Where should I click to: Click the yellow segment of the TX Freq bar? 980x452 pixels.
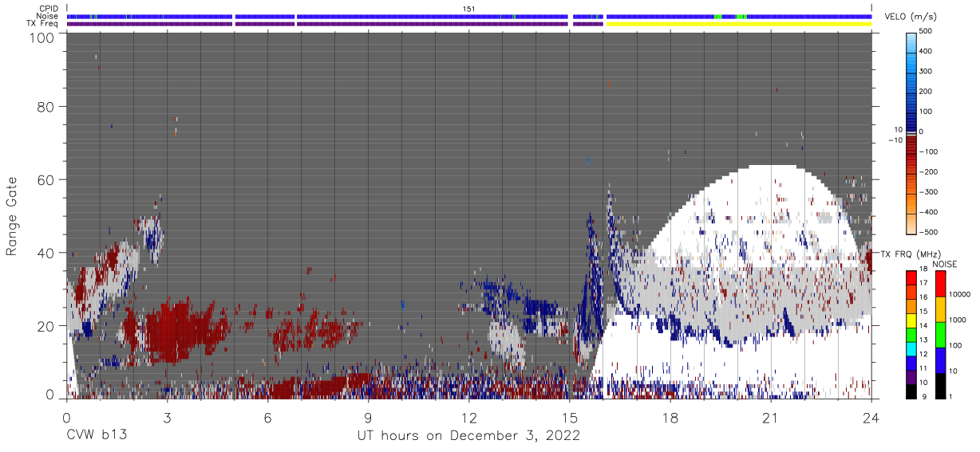click(739, 24)
